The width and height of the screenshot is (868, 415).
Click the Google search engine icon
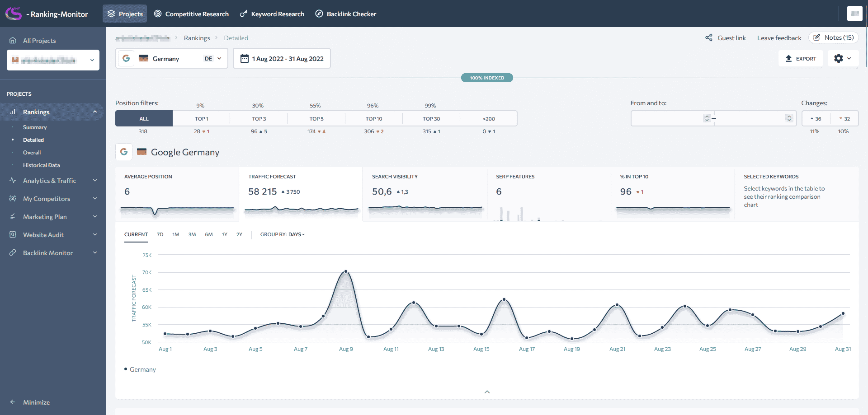[126, 58]
